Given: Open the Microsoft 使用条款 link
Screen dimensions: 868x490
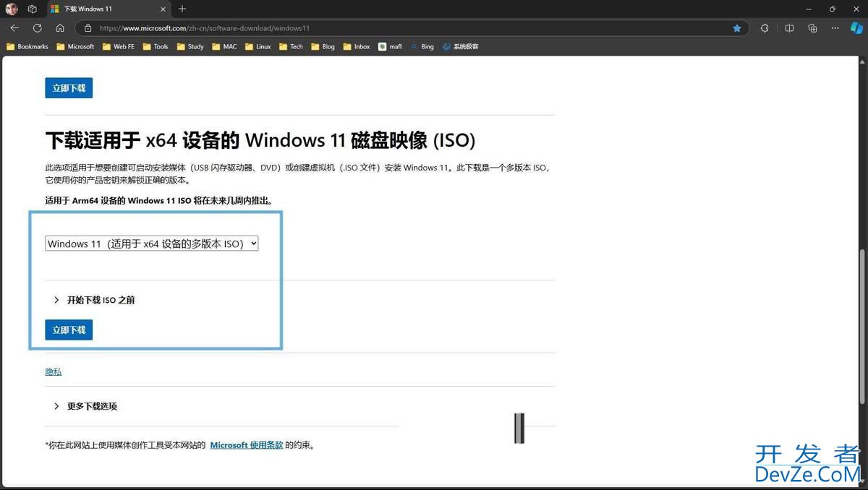Looking at the screenshot, I should pos(247,445).
